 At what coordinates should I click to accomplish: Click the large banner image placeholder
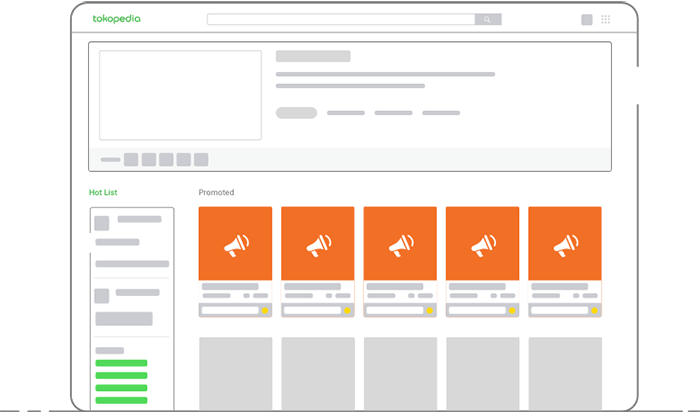[180, 95]
